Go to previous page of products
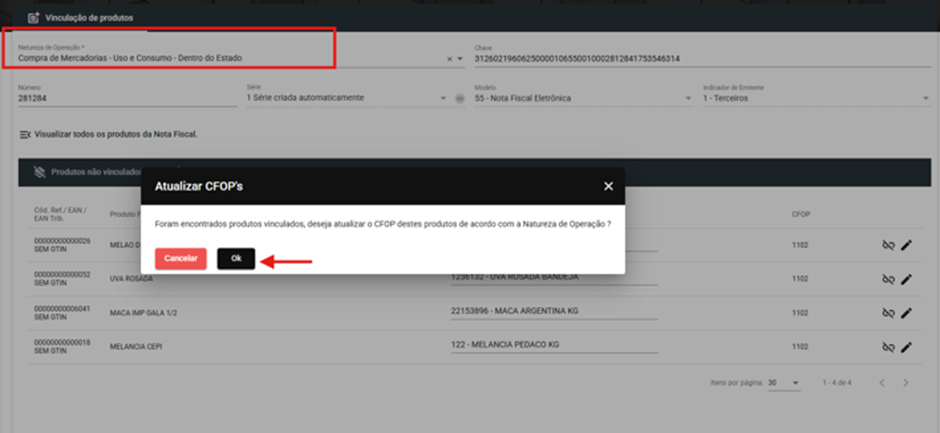940x433 pixels. click(881, 383)
